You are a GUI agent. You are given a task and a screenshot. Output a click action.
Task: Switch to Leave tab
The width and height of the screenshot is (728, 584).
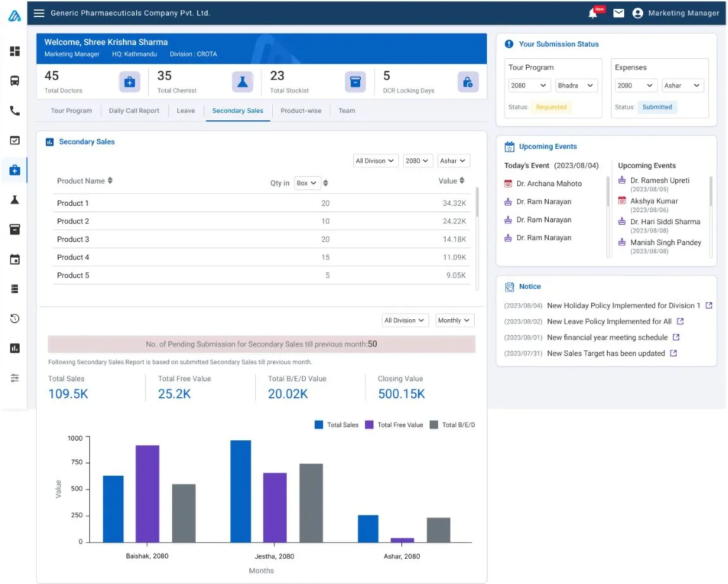[185, 111]
